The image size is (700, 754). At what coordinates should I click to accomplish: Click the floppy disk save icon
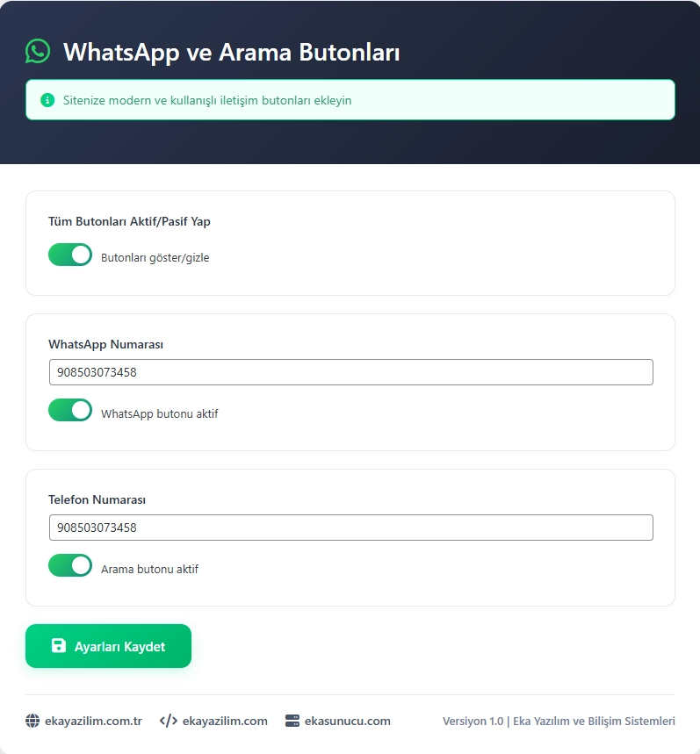59,646
